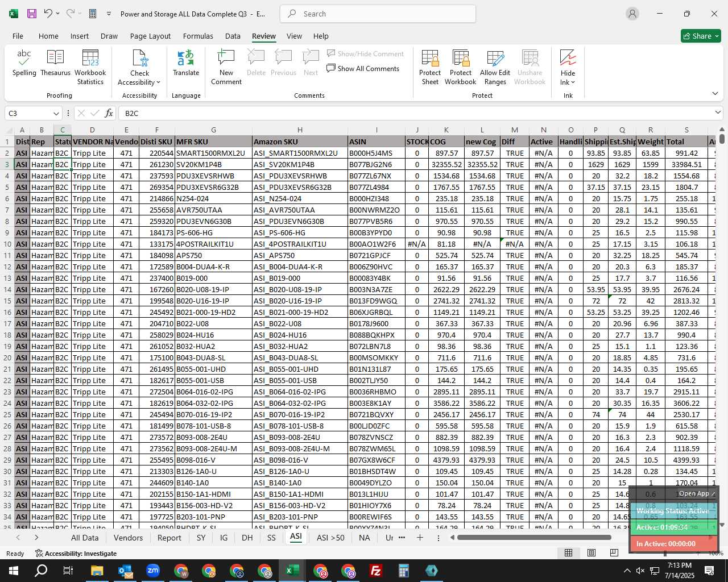The height and width of the screenshot is (582, 728).
Task: Open the Undo history dropdown arrow
Action: pos(57,14)
